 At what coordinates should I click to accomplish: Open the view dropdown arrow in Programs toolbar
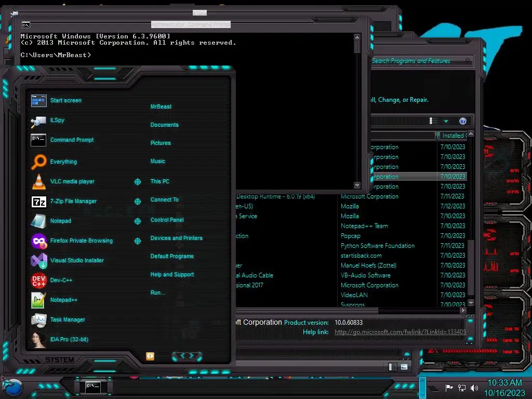(x=446, y=121)
